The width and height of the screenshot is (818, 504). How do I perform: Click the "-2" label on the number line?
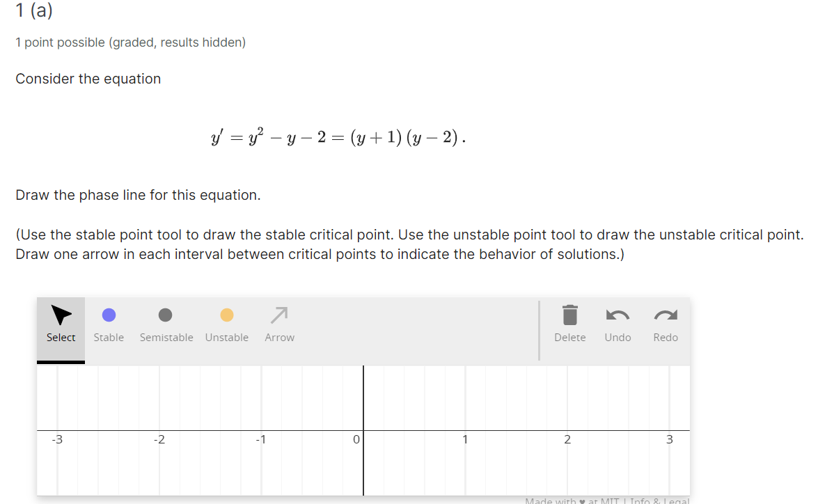click(x=159, y=439)
